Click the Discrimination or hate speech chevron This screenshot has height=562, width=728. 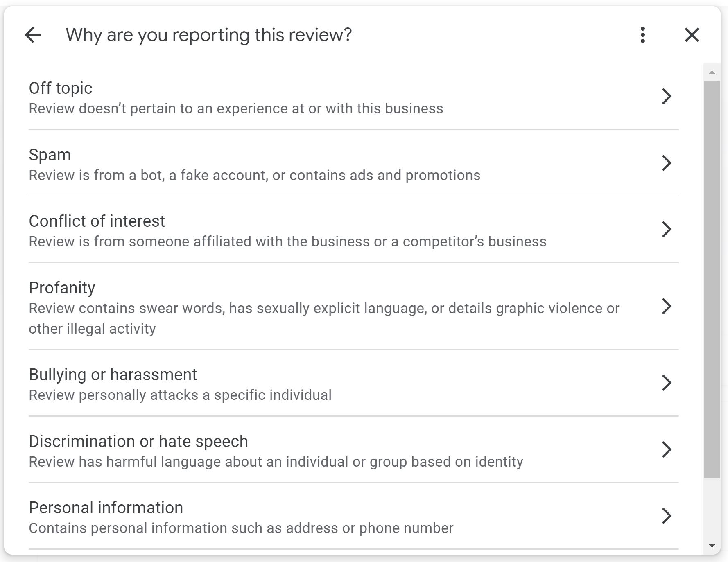pos(667,449)
